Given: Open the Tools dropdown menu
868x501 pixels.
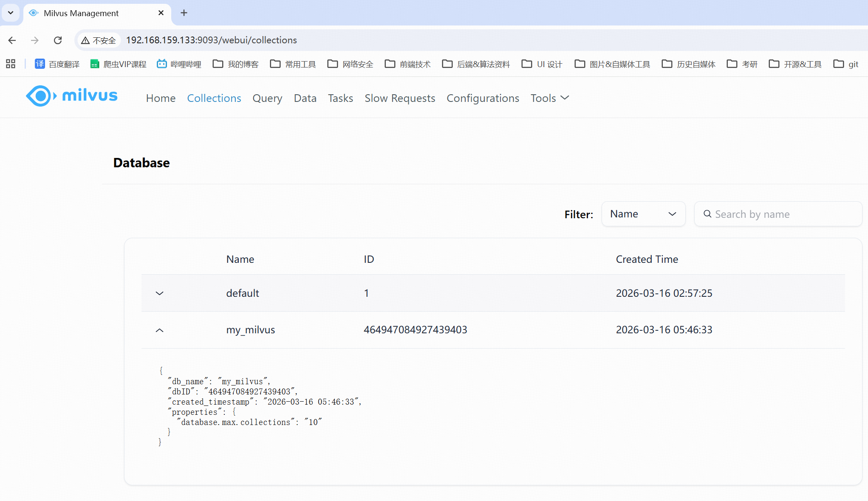Looking at the screenshot, I should 549,98.
